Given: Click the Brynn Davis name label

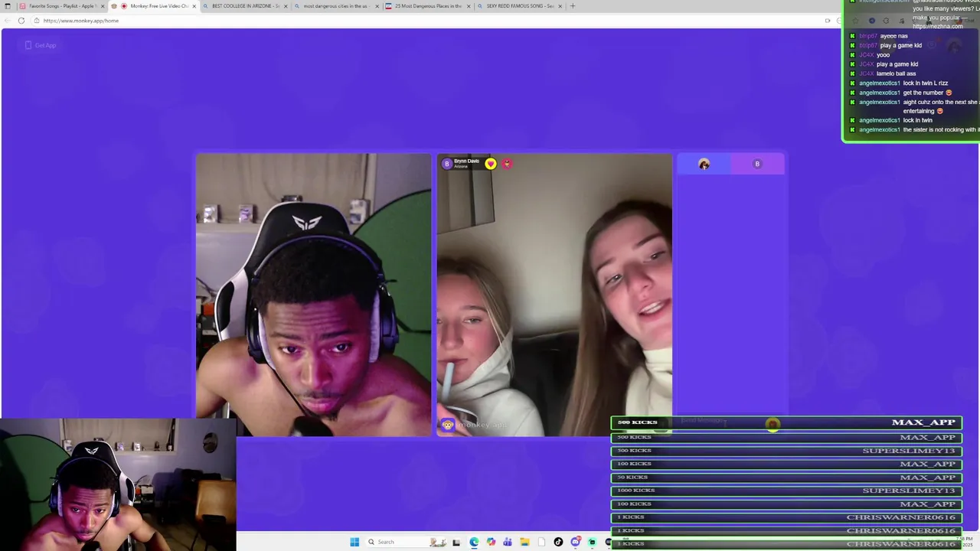Looking at the screenshot, I should click(x=466, y=161).
